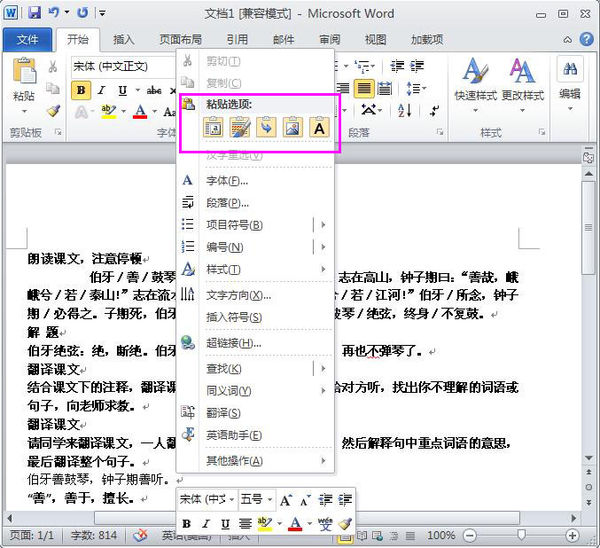
Task: Choose paste option Keep Source Formatting
Action: (x=213, y=127)
